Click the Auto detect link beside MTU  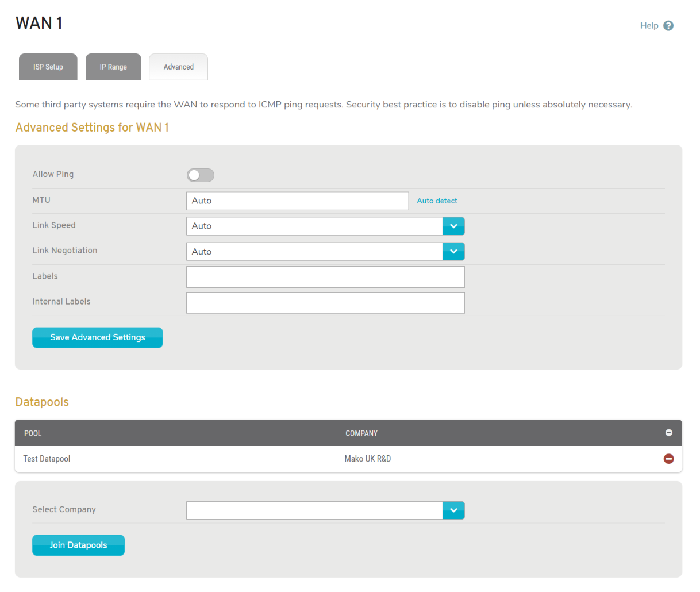pos(437,201)
